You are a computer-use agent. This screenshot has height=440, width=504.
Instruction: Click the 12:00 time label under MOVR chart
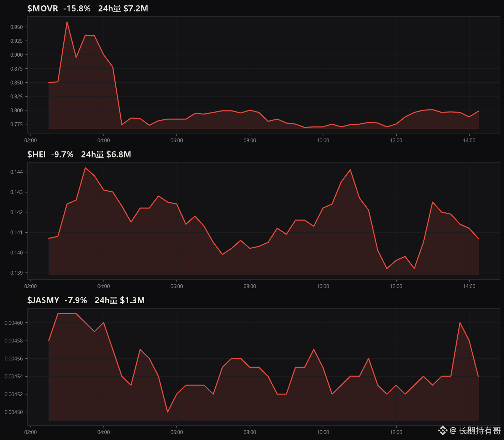click(x=396, y=140)
